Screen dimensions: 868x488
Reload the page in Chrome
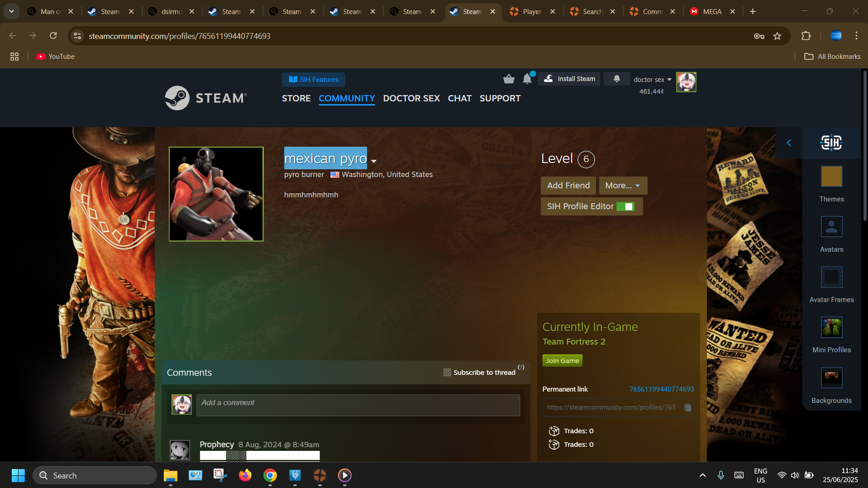[53, 36]
